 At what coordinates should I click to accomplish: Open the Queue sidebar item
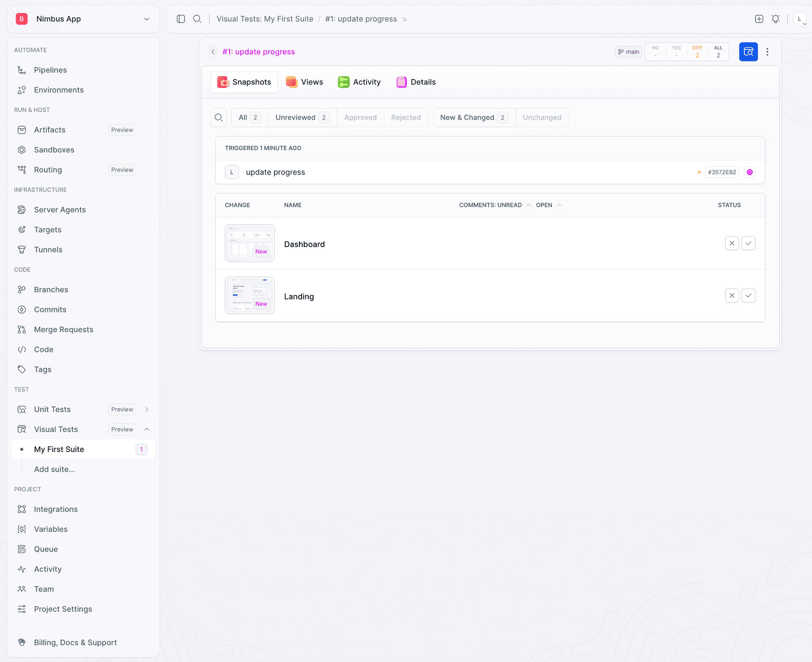[83, 549]
